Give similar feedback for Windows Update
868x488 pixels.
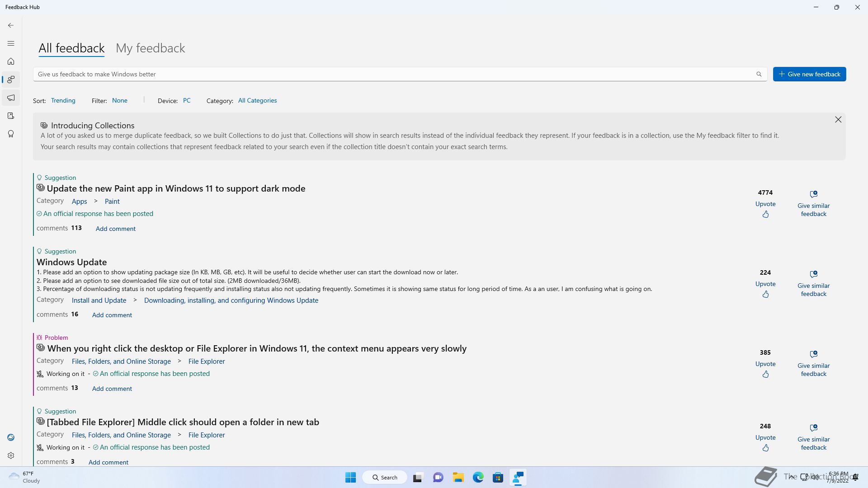(814, 284)
